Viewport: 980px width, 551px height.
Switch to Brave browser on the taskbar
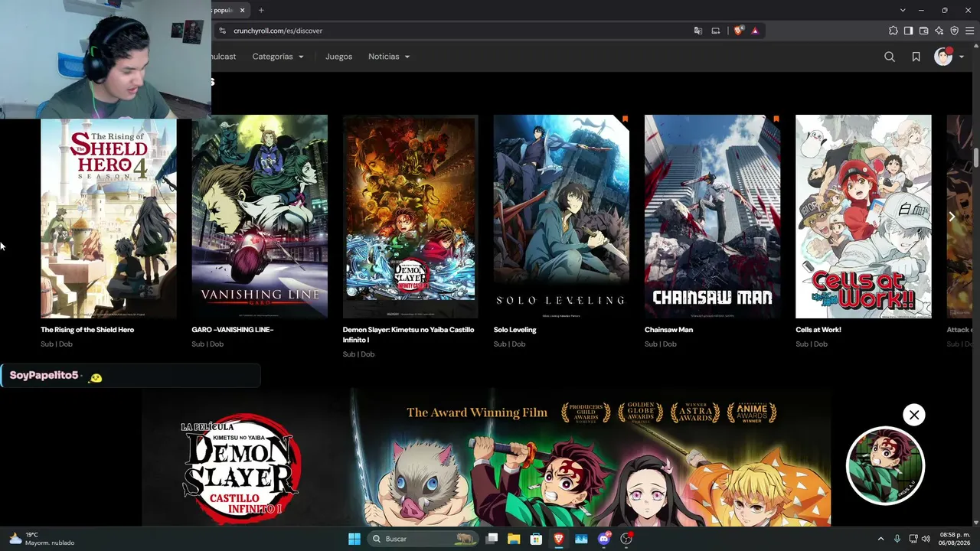tap(559, 539)
